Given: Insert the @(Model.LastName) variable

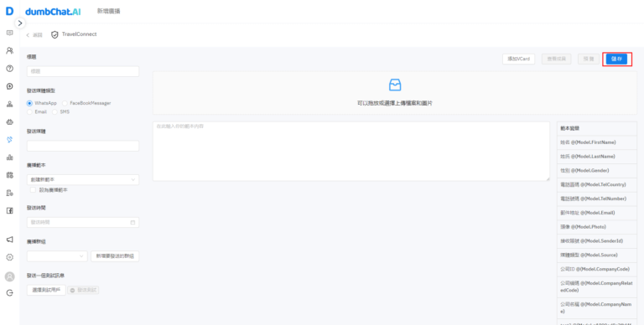Looking at the screenshot, I should tap(597, 157).
